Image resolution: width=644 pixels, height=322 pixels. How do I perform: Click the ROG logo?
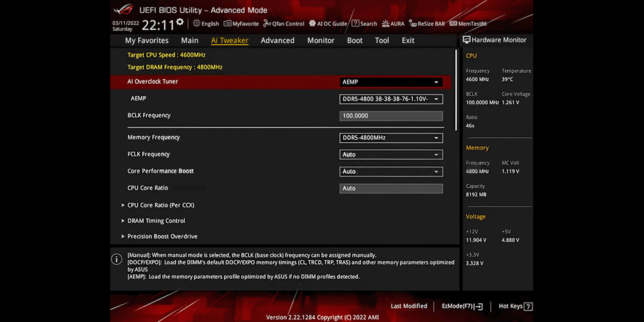coord(123,9)
